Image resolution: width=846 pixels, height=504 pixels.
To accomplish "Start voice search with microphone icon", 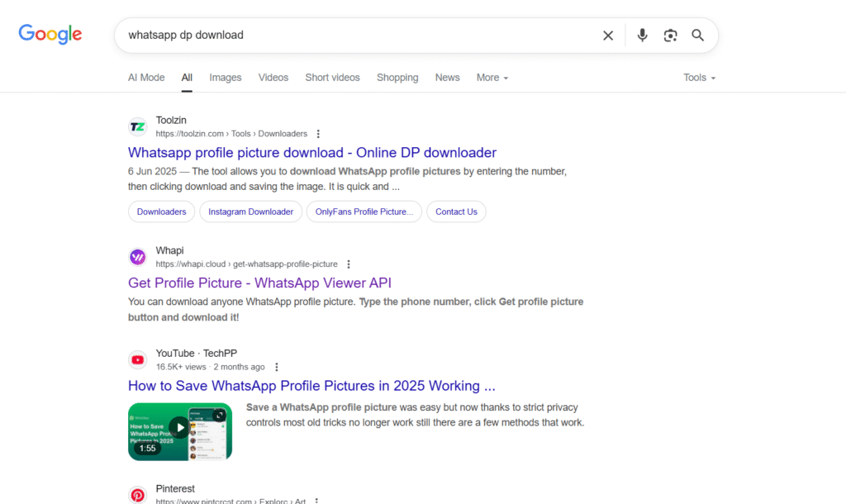I will point(642,35).
